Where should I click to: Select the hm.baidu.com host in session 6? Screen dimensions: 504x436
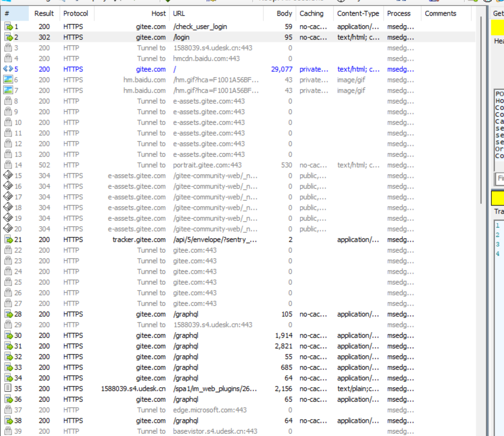click(x=144, y=80)
